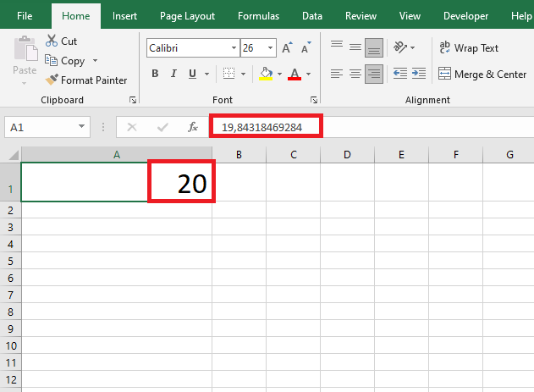Click the Decrease Indent icon
534x392 pixels.
[x=400, y=74]
